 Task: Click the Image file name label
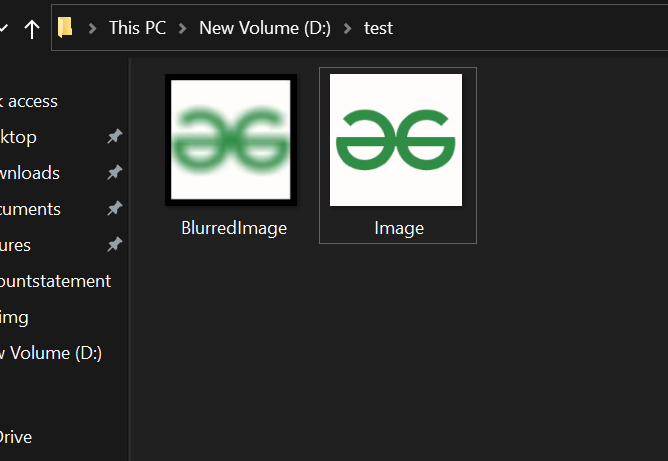[x=399, y=228]
